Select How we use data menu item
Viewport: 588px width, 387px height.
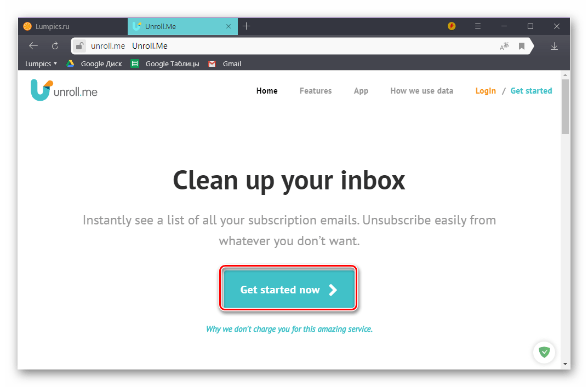tap(421, 91)
